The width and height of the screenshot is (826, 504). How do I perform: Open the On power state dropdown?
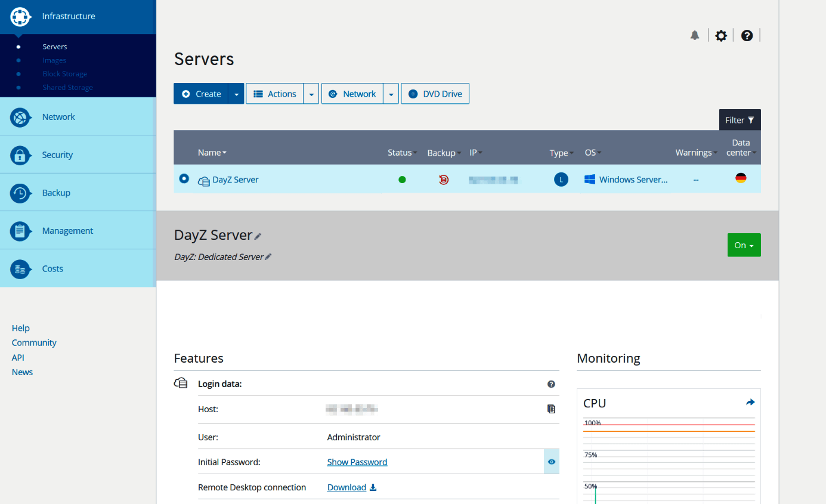pyautogui.click(x=744, y=245)
